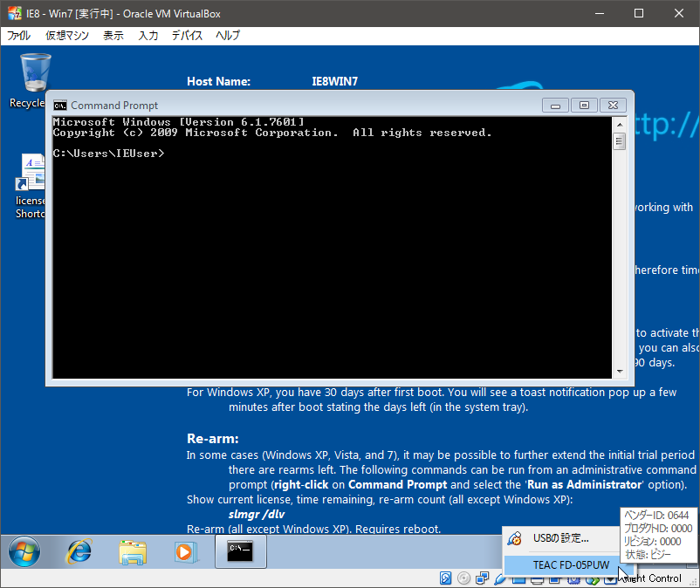Open the ヘルプ menu
Viewport: 700px width, 588px height.
[x=228, y=36]
